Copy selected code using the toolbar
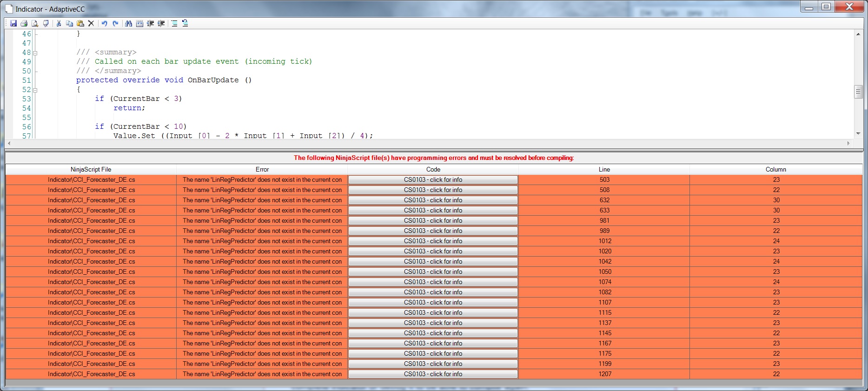This screenshot has height=391, width=868. (70, 23)
